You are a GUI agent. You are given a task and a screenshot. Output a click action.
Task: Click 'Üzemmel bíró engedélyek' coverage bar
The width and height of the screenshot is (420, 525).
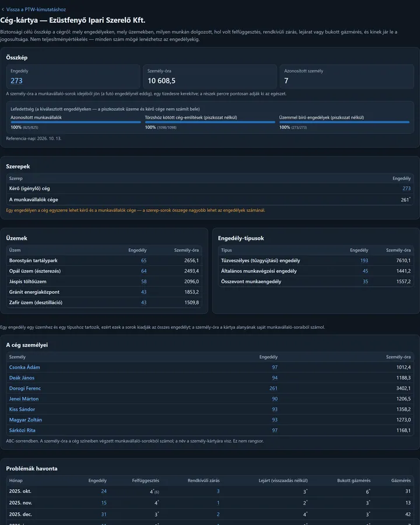tap(344, 122)
